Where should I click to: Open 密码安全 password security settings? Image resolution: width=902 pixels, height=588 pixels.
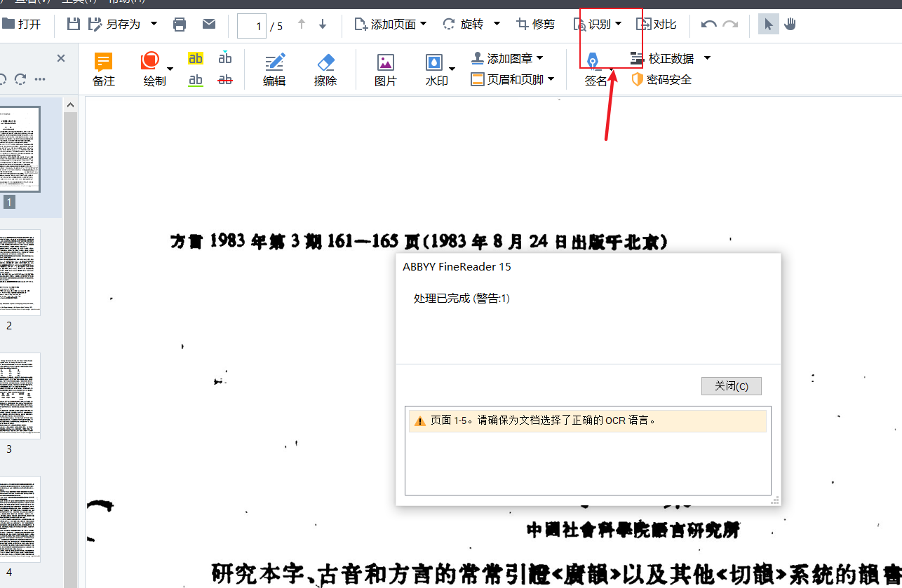661,79
